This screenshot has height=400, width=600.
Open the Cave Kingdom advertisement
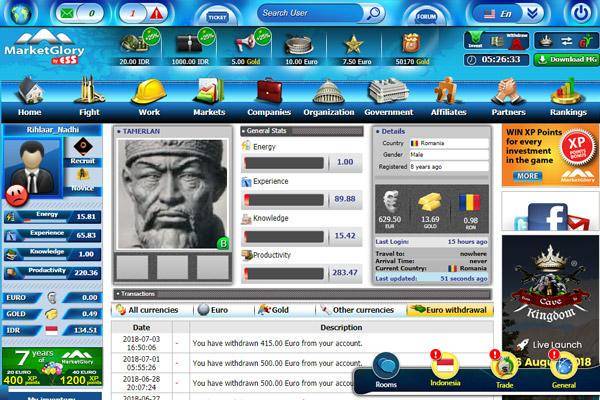click(x=550, y=302)
